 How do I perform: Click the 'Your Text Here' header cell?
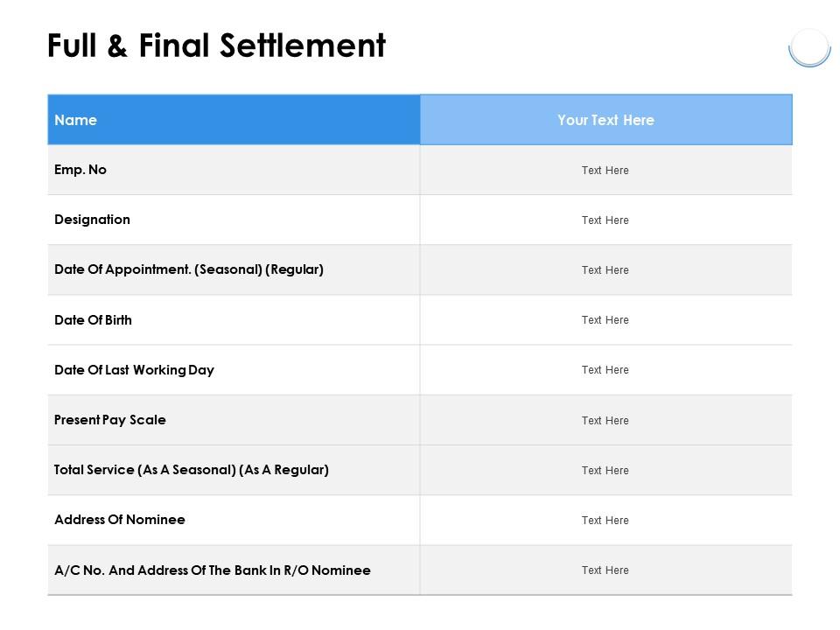605,120
